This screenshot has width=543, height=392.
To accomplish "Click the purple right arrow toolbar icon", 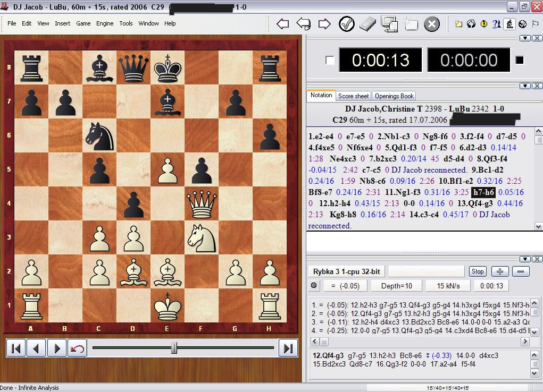I will (324, 24).
